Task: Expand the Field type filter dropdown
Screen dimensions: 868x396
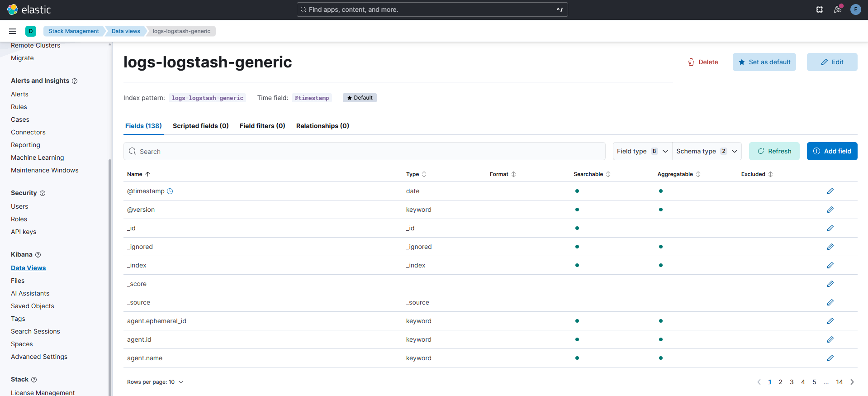Action: 642,151
